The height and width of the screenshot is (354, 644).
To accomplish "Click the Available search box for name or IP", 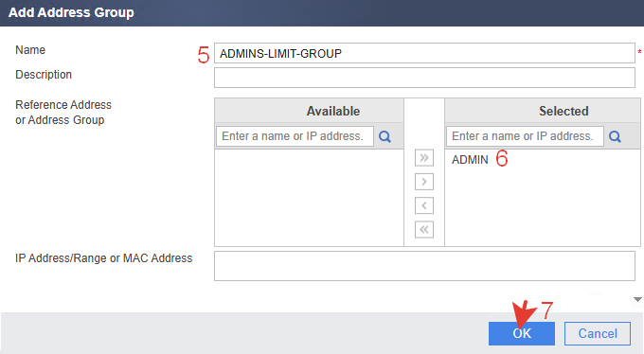I will [x=295, y=136].
